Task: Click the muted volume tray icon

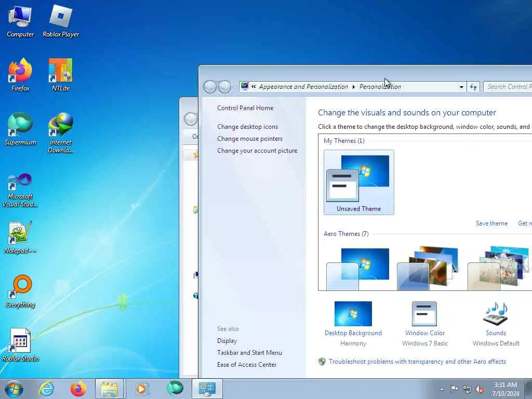Action: 480,389
